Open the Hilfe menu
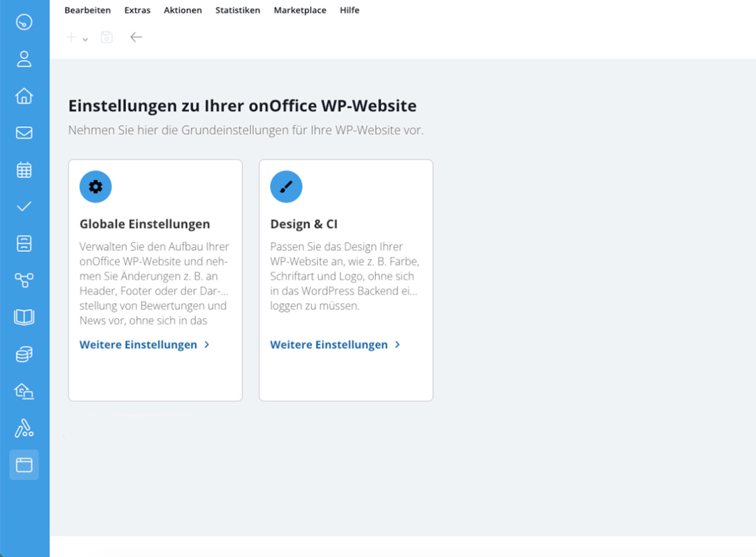Image resolution: width=756 pixels, height=557 pixels. [x=350, y=10]
